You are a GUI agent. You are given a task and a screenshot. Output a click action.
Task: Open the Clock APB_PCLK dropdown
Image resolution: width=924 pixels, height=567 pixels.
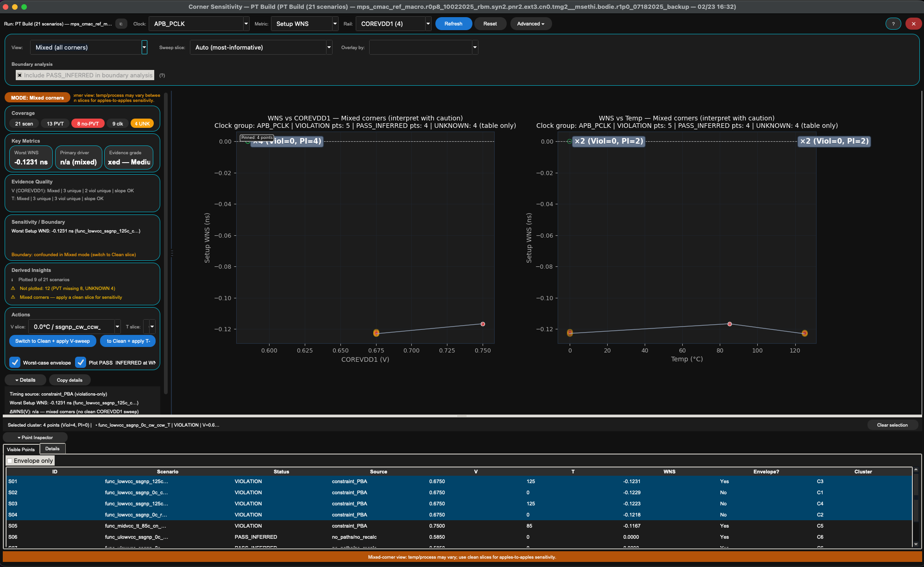[199, 24]
